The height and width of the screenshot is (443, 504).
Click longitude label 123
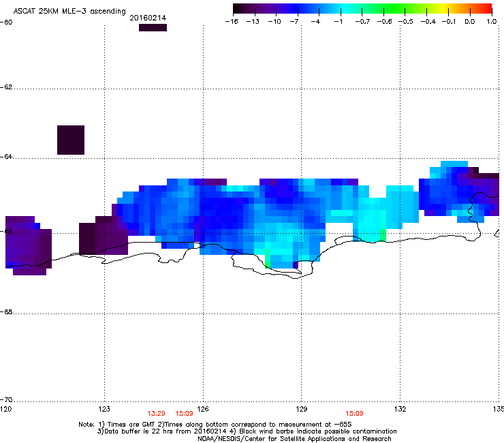point(104,409)
